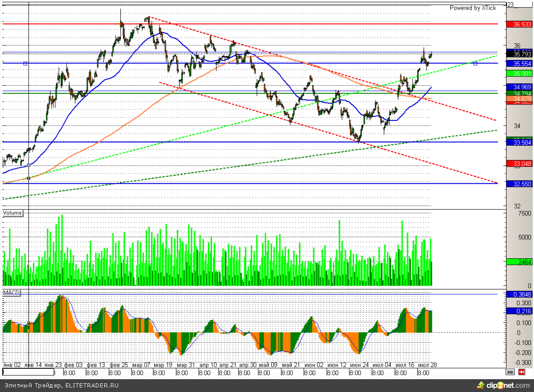Click the июн 02 date label
The width and height of the screenshot is (534, 392).
[x=314, y=365]
